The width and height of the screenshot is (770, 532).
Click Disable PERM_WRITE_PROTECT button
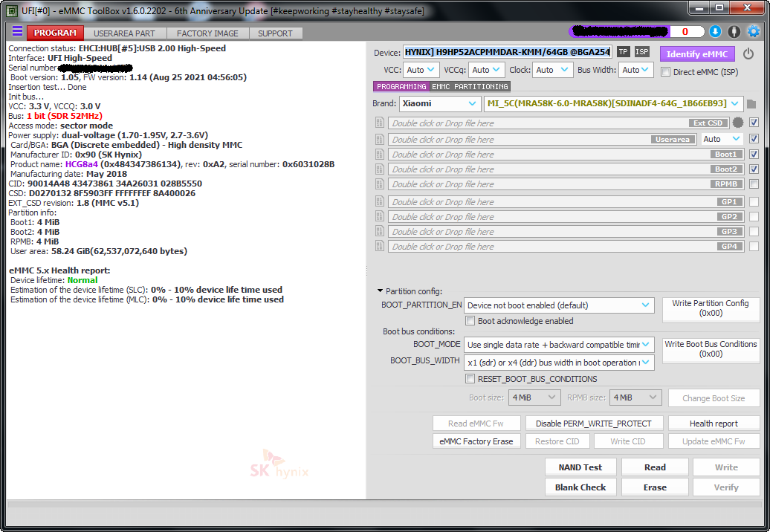(594, 424)
